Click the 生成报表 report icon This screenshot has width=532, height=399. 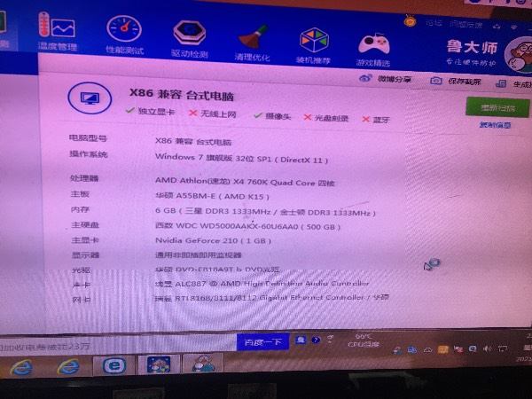pos(501,83)
